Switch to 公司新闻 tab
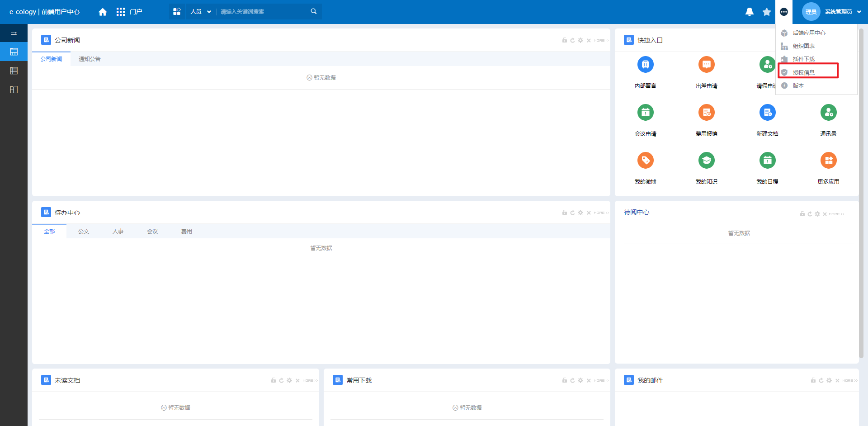 point(51,59)
